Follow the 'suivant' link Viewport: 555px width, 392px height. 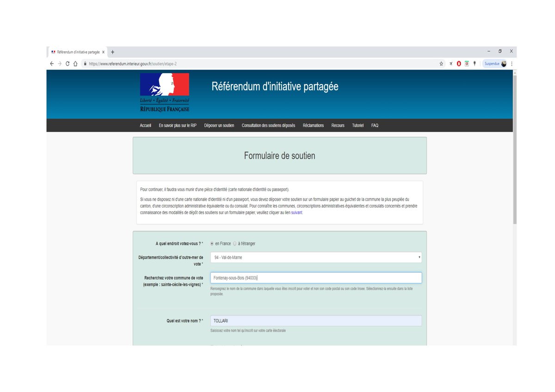coord(296,213)
